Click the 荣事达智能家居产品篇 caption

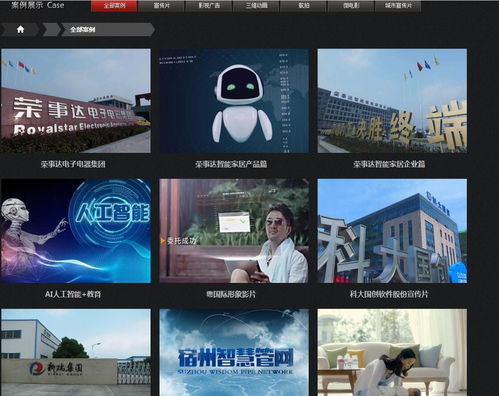(x=231, y=164)
